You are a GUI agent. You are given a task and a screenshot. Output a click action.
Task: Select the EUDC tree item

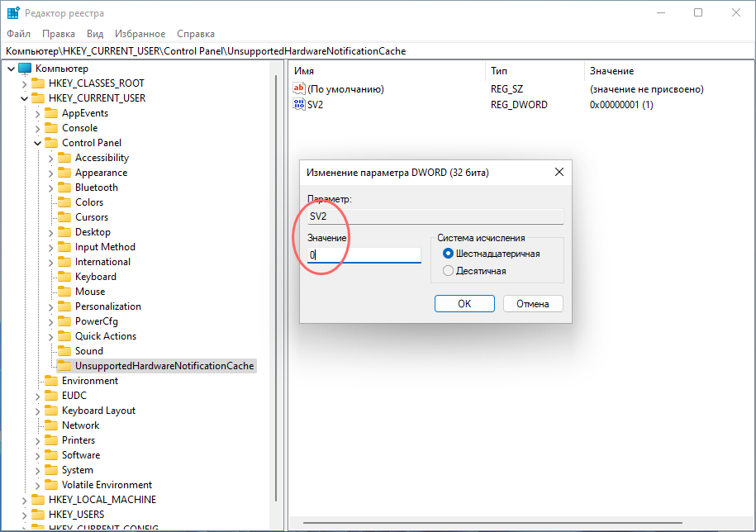coord(74,396)
